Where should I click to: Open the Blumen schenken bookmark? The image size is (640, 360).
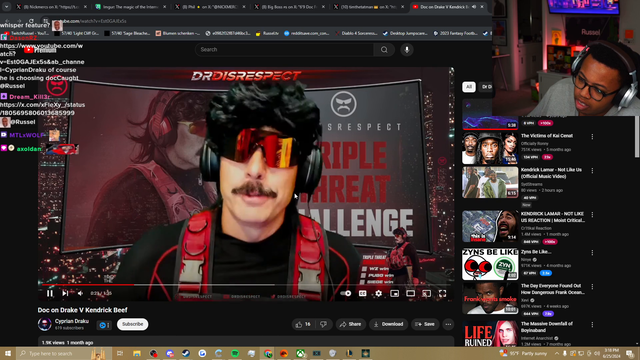pyautogui.click(x=178, y=33)
